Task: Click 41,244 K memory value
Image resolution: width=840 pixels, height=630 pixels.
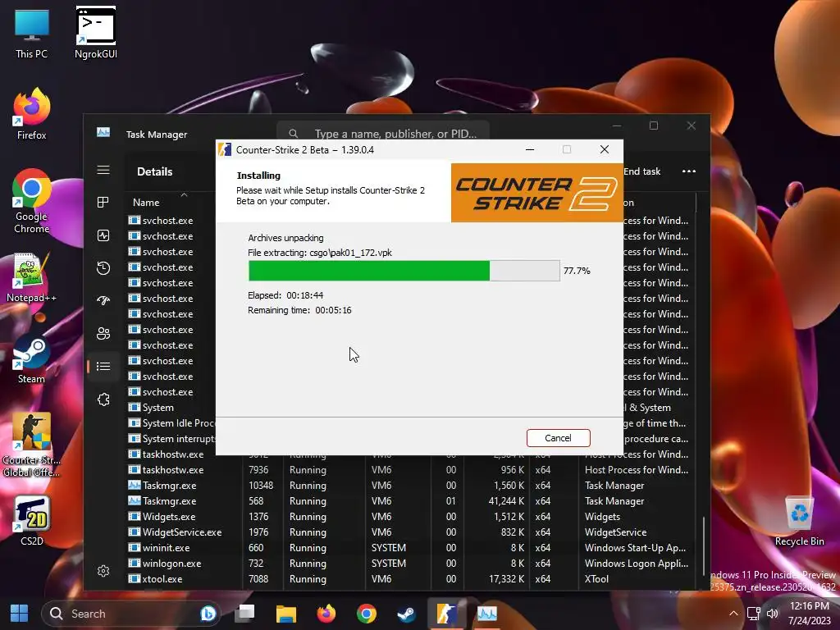Action: pos(506,501)
